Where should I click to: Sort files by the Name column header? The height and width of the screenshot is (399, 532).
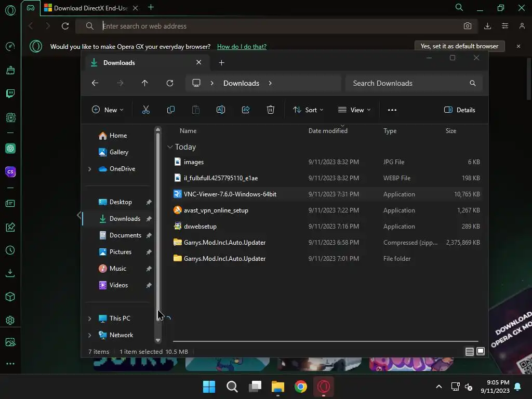(188, 131)
